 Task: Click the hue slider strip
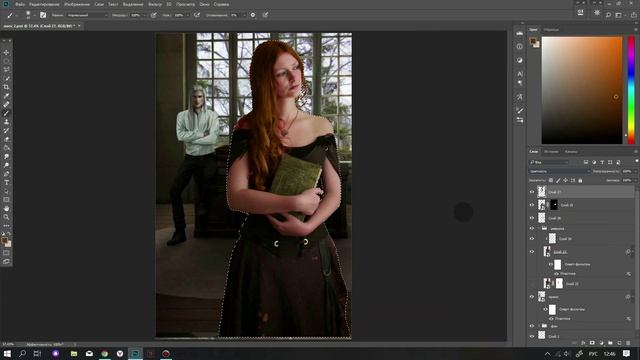(x=631, y=90)
